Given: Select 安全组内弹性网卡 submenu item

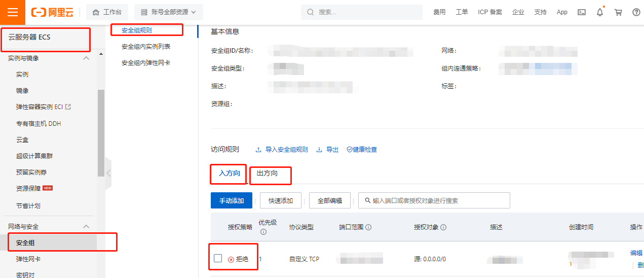Looking at the screenshot, I should [146, 63].
